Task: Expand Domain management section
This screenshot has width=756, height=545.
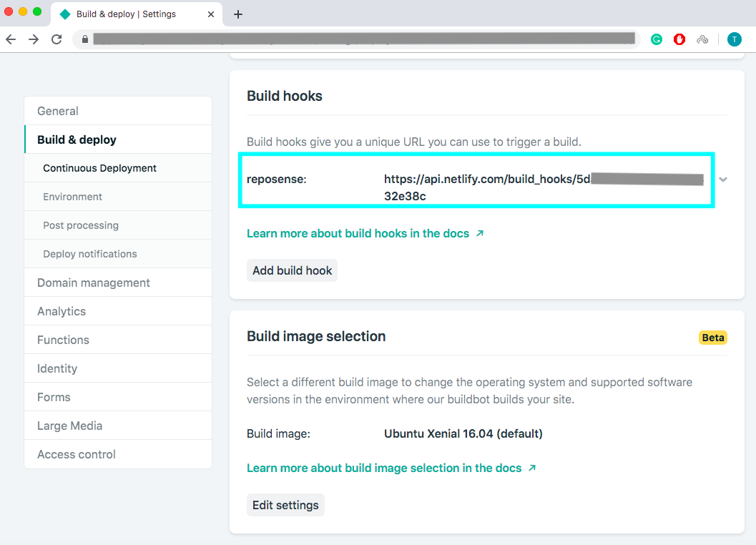Action: (x=94, y=283)
